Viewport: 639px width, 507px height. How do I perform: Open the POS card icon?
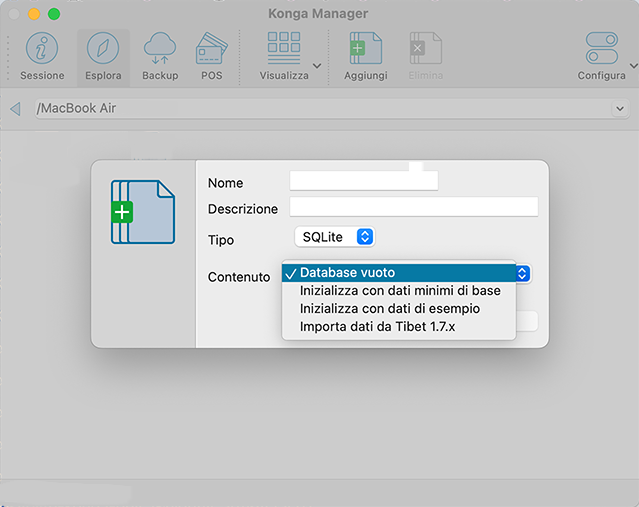coord(212,49)
